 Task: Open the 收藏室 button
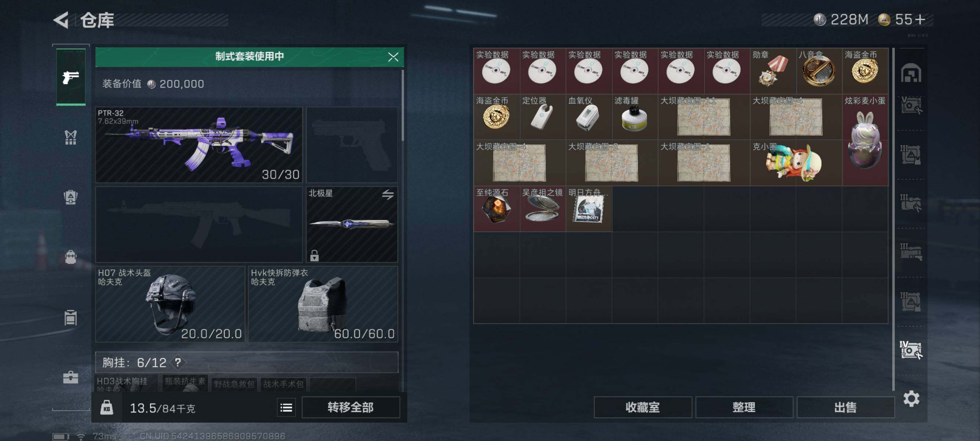[x=643, y=407]
